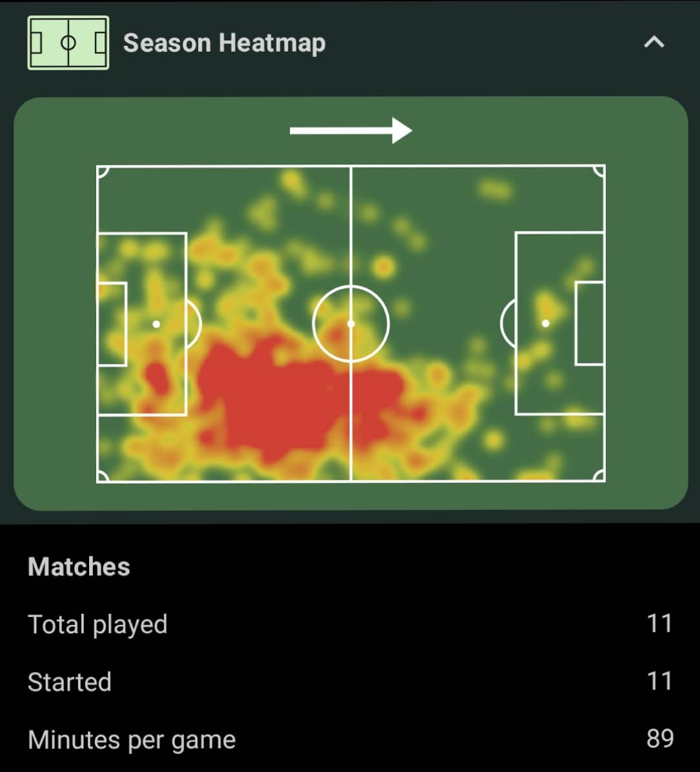
Task: Click the Matches section heading
Action: click(x=79, y=567)
